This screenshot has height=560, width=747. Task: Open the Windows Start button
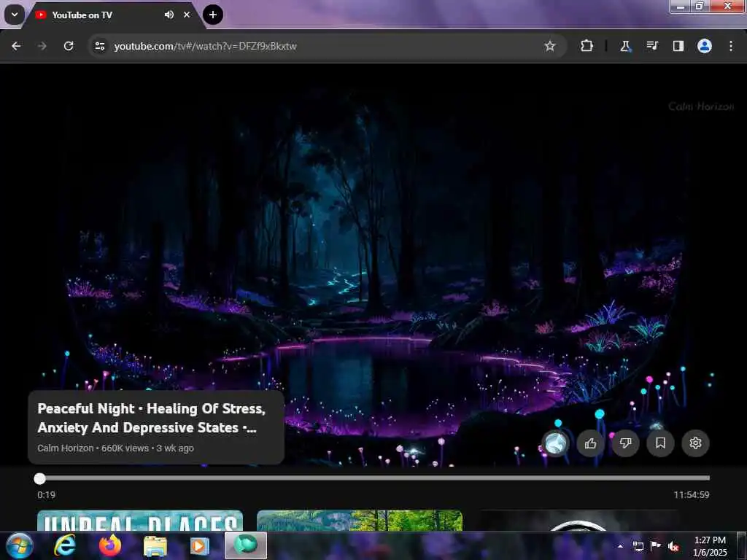19,545
